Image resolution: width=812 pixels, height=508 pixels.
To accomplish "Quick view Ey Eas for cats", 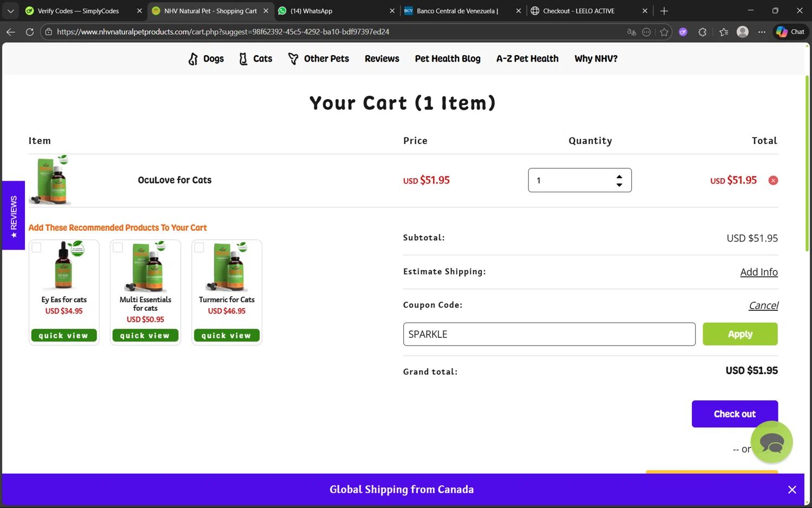I will click(64, 335).
